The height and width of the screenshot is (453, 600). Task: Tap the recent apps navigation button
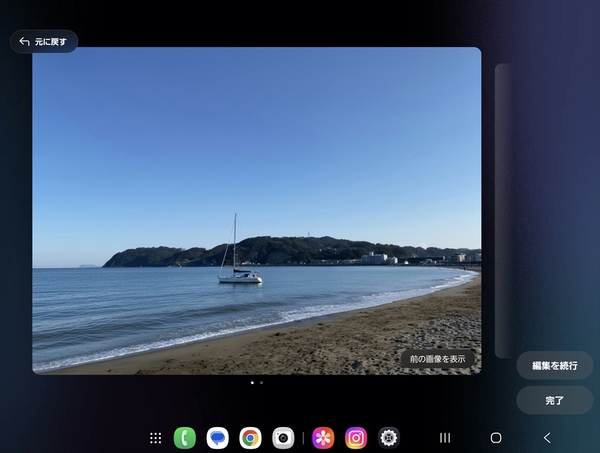tap(445, 438)
